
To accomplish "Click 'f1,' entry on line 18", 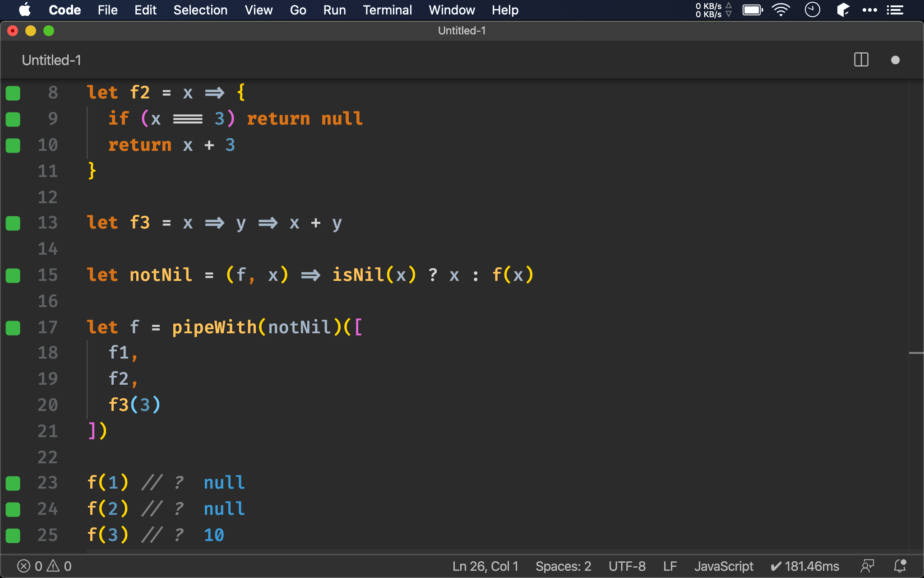I will pyautogui.click(x=123, y=353).
